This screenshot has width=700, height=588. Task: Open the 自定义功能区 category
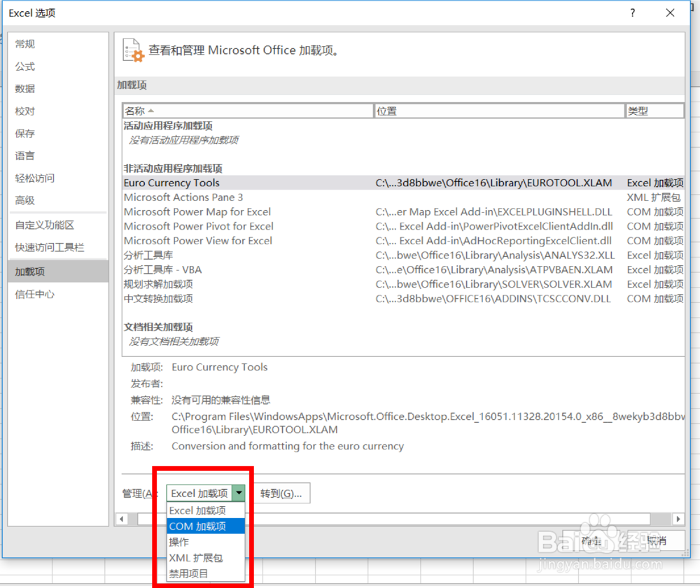click(58, 225)
